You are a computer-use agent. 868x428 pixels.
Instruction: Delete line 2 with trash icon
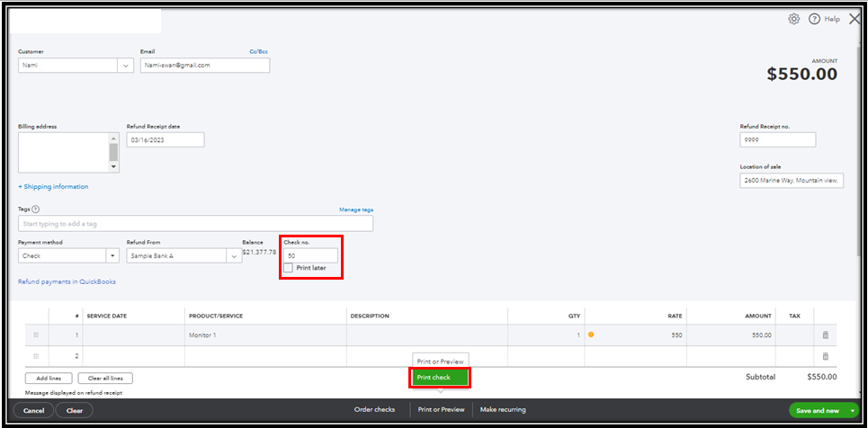tap(825, 356)
